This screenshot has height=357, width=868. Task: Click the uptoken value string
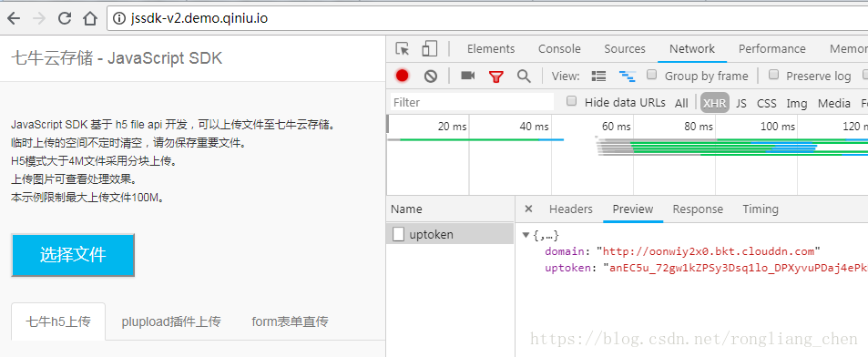tap(735, 269)
